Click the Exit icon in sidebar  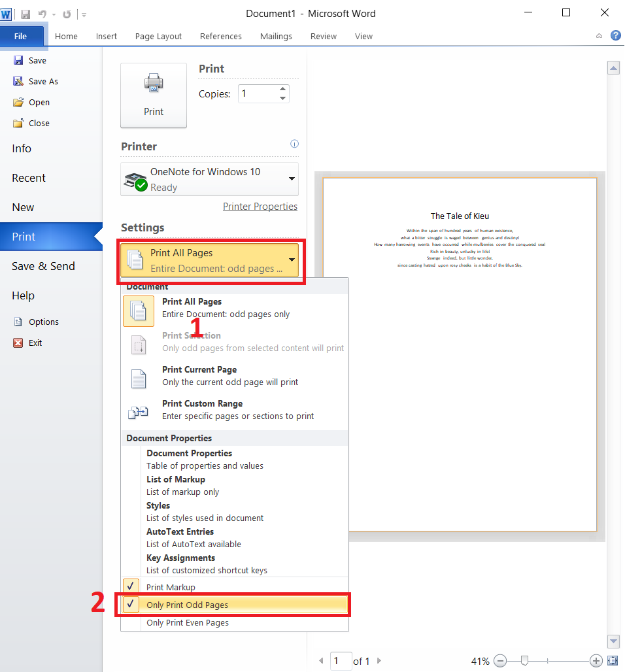point(18,343)
